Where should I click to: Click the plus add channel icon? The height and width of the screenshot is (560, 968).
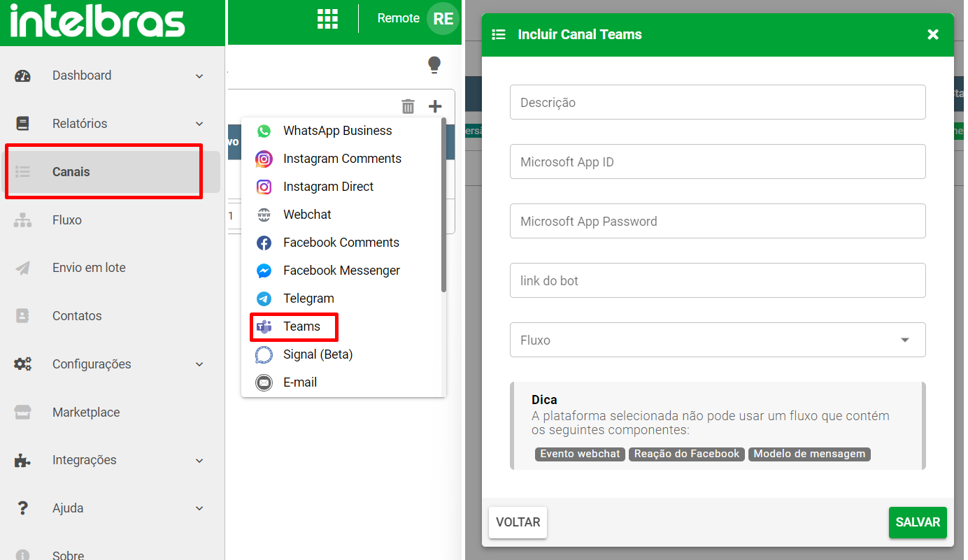coord(435,106)
